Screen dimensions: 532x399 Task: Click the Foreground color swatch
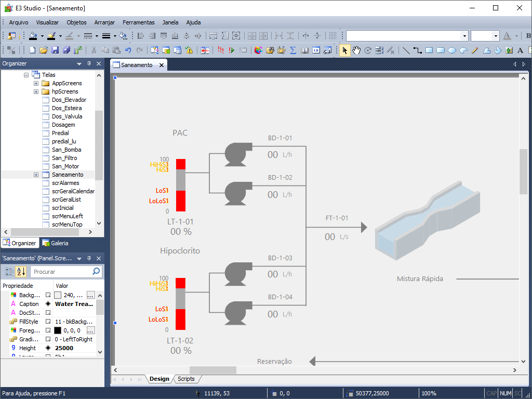58,330
